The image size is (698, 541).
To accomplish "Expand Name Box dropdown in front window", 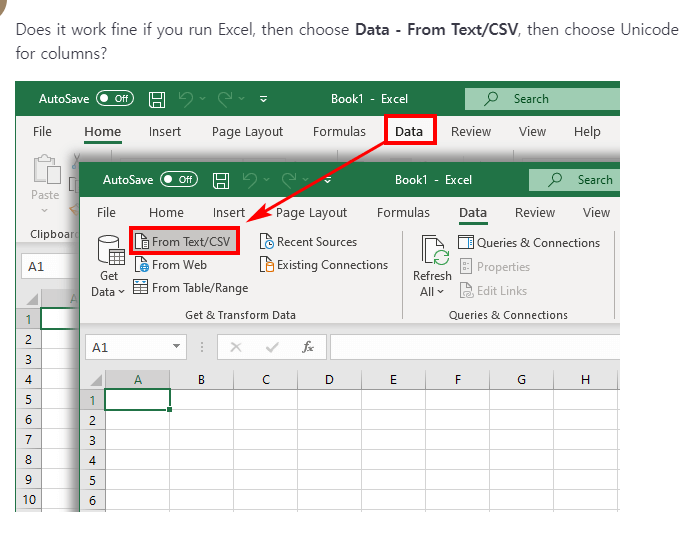I will pyautogui.click(x=177, y=346).
